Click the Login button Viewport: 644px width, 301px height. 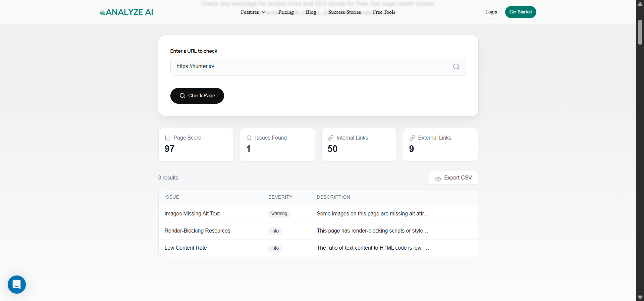[491, 12]
